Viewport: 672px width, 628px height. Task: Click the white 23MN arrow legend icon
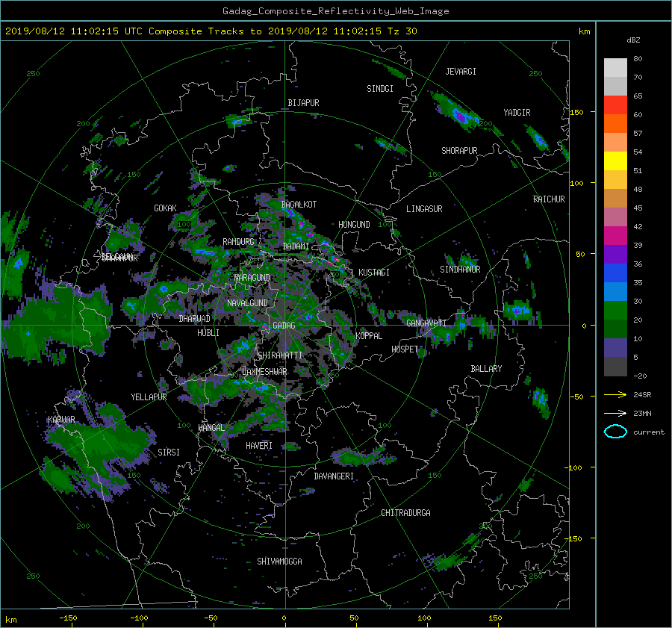tap(615, 413)
